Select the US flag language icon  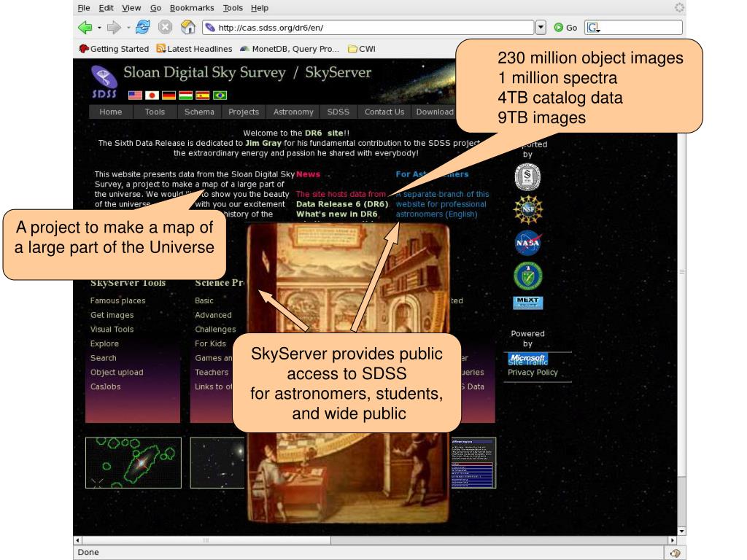[x=135, y=96]
